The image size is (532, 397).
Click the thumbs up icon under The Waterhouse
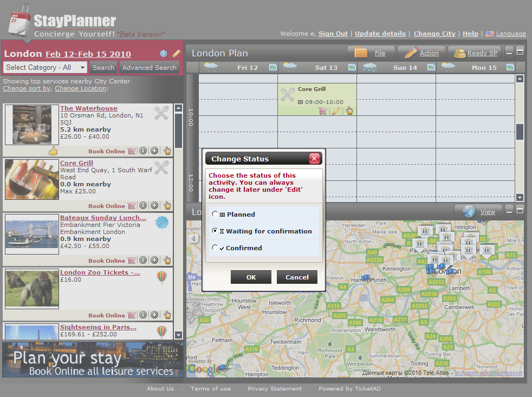coord(53,151)
